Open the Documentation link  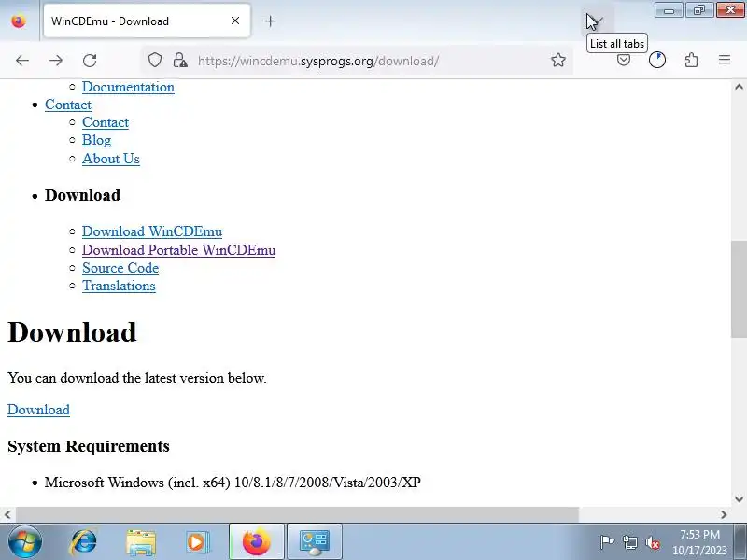tap(128, 87)
